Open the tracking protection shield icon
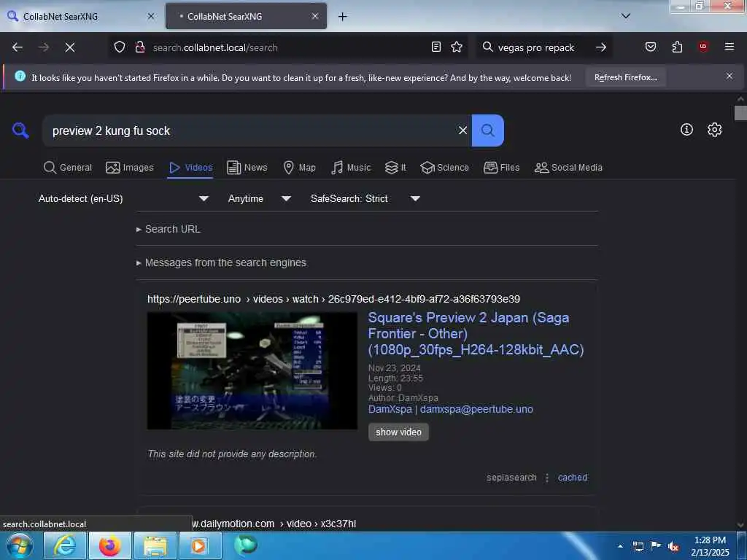Screen dimensions: 747x560 coord(120,47)
